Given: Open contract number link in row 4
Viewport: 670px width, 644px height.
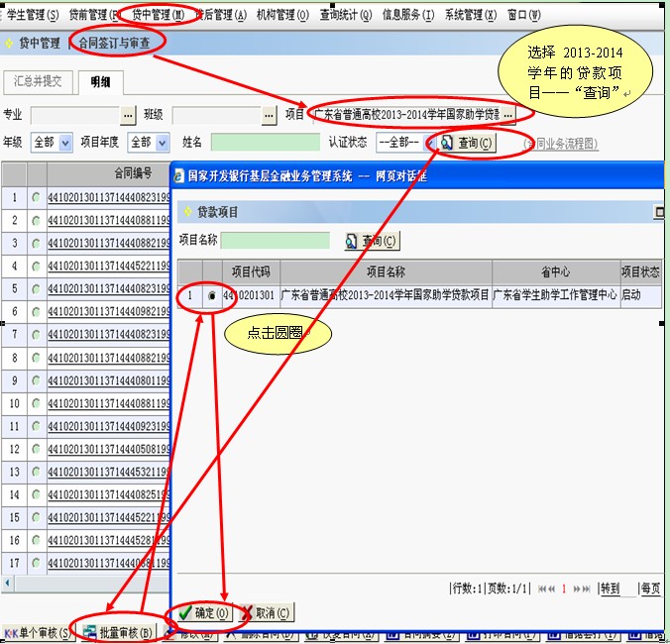Looking at the screenshot, I should [109, 267].
